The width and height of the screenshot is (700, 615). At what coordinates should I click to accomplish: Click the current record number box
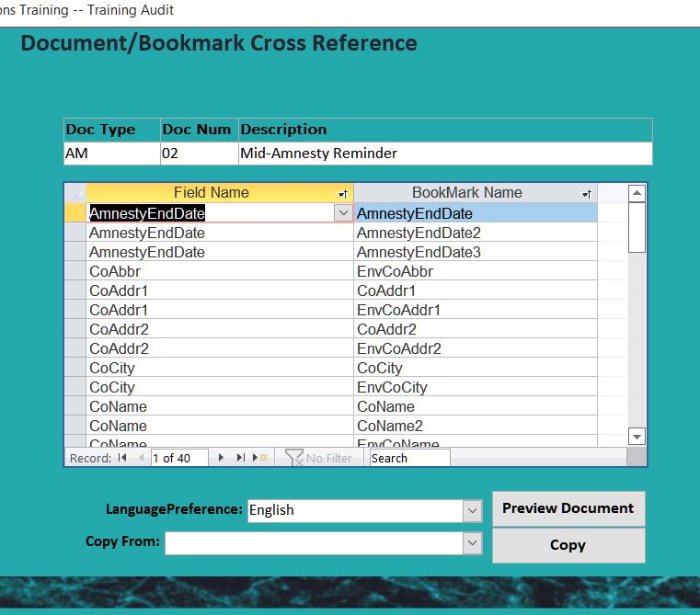pos(179,458)
